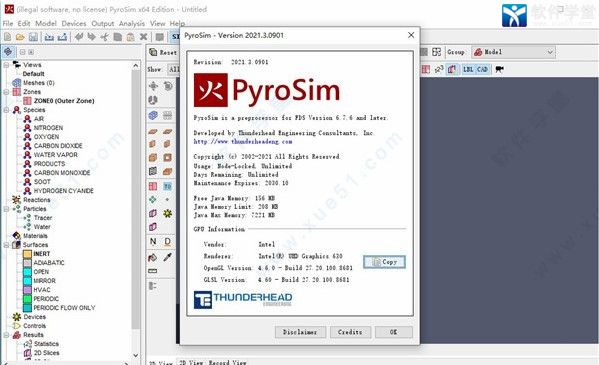Click the Copy icon in main toolbar

pyautogui.click(x=118, y=37)
